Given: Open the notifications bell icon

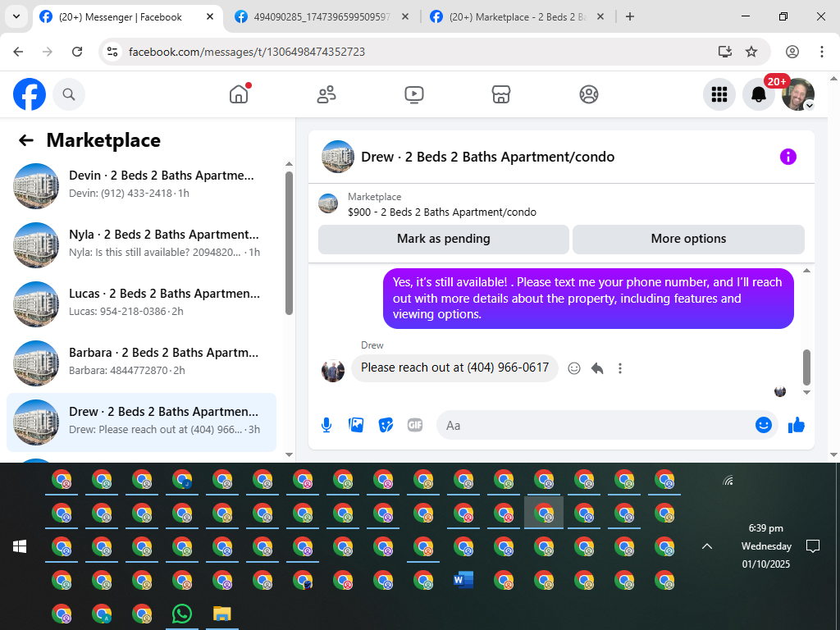Looking at the screenshot, I should [759, 94].
